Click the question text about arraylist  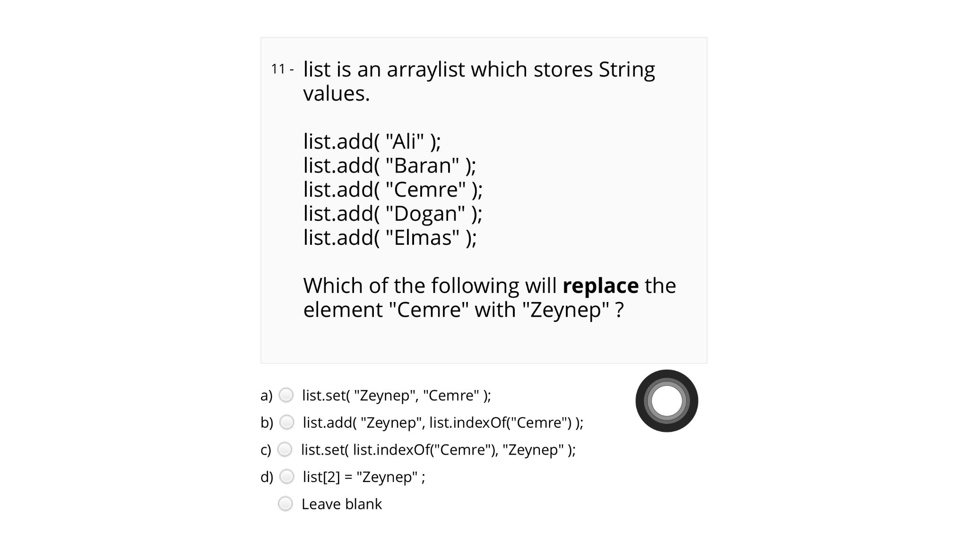(x=478, y=69)
